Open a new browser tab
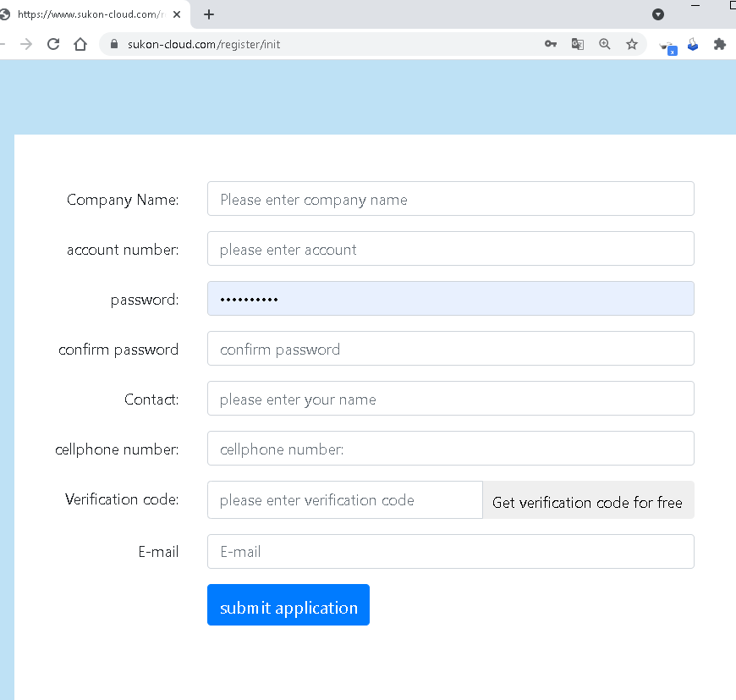The width and height of the screenshot is (736, 700). pyautogui.click(x=209, y=14)
